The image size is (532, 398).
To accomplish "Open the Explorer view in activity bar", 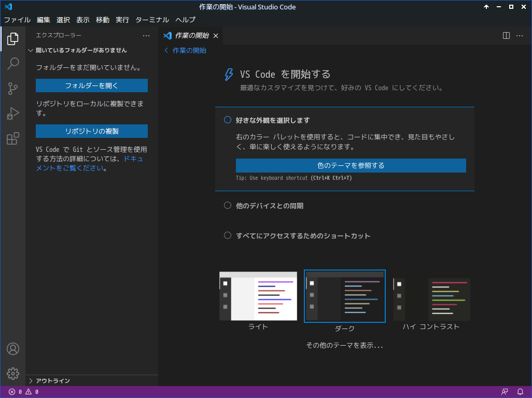I will pyautogui.click(x=12, y=39).
